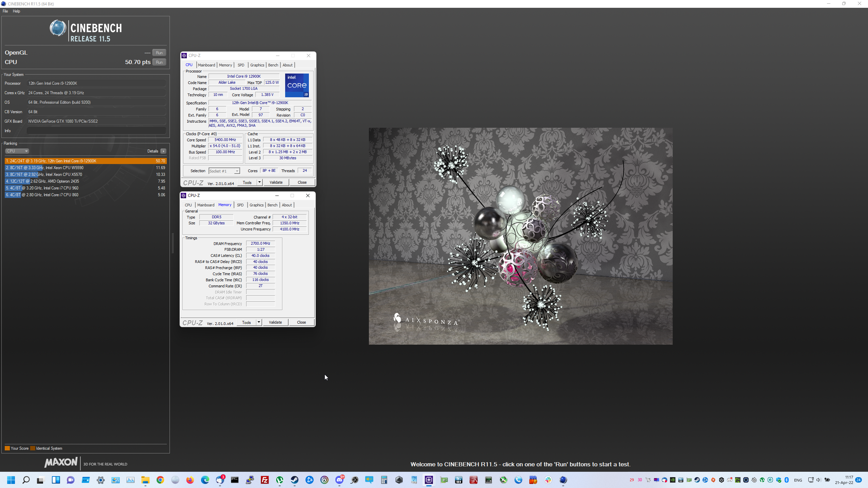
Task: Click Validate in lower CPU-Z window
Action: [x=275, y=323]
